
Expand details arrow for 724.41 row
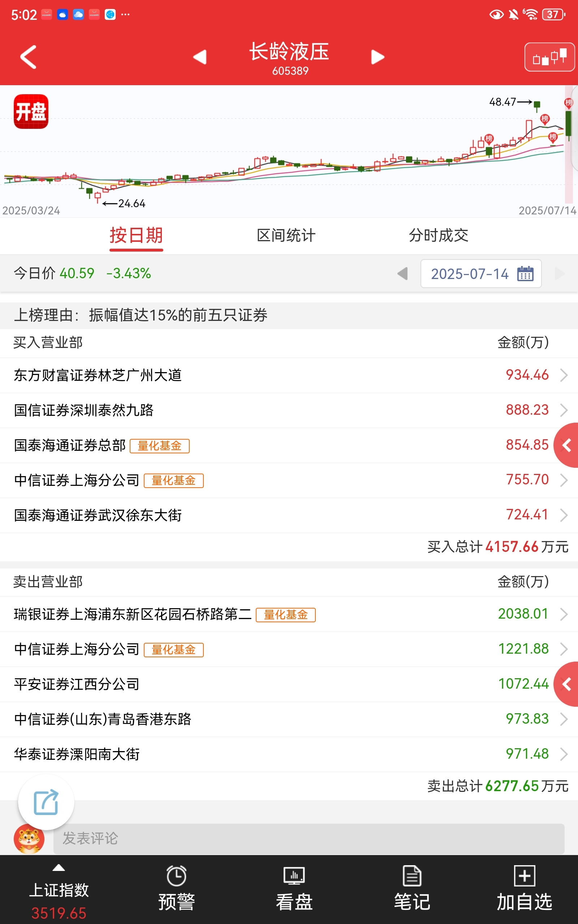tap(564, 515)
